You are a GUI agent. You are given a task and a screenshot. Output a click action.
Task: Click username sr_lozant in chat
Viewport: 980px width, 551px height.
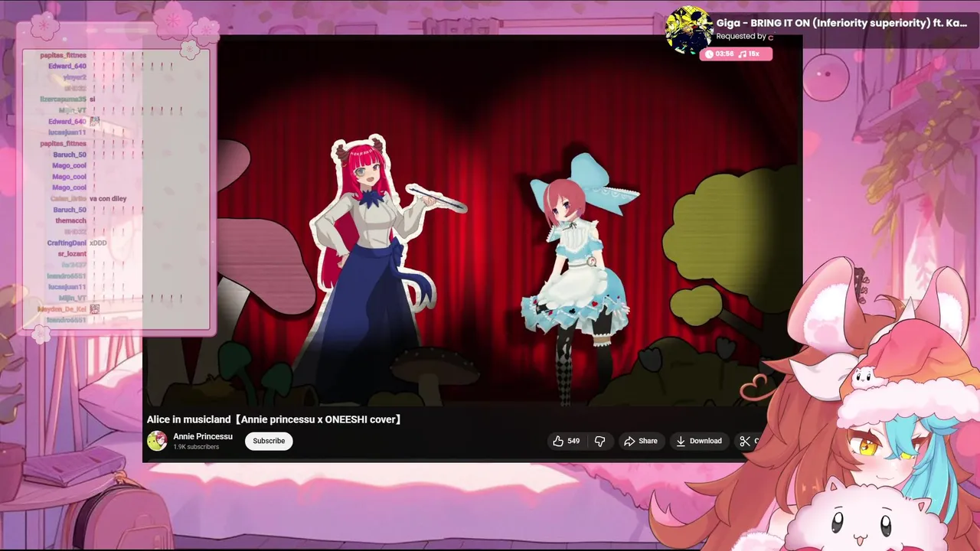[x=72, y=253]
